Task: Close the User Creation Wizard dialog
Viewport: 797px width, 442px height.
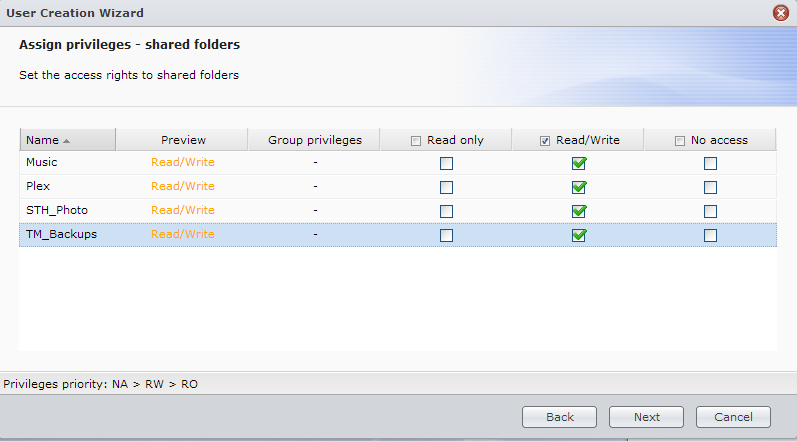Action: tap(781, 13)
